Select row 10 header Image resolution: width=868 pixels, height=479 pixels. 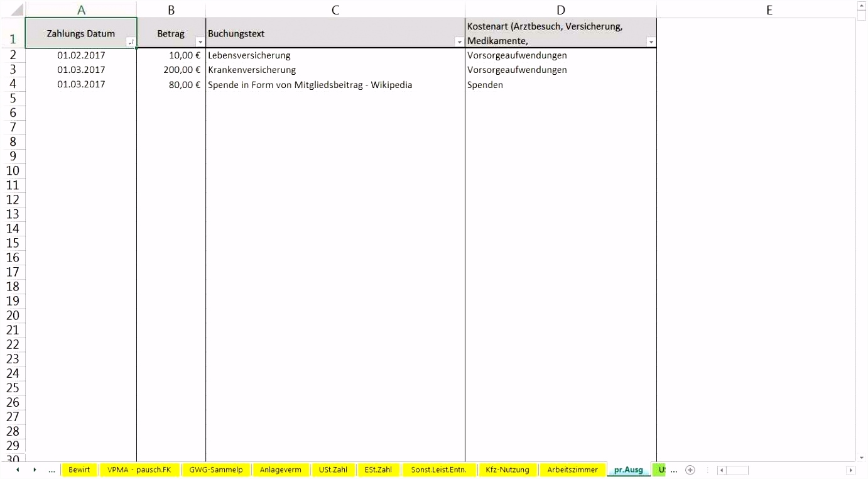click(x=13, y=171)
